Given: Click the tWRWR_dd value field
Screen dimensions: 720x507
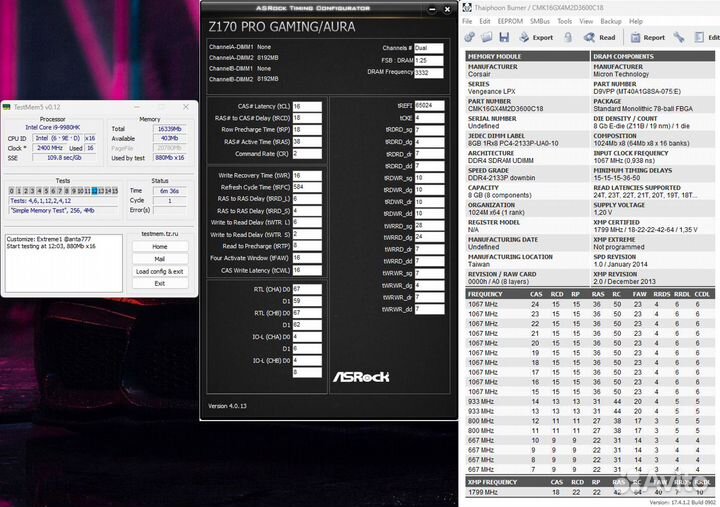Looking at the screenshot, I should pyautogui.click(x=429, y=309).
